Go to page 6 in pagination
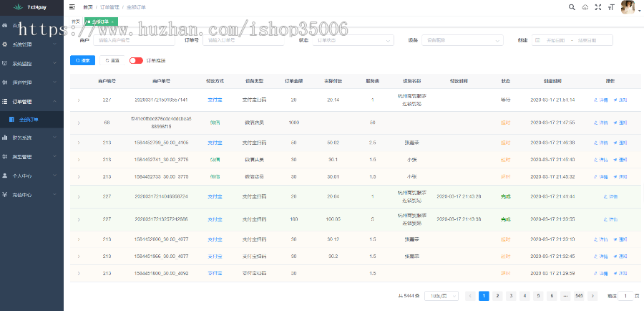 pos(552,296)
